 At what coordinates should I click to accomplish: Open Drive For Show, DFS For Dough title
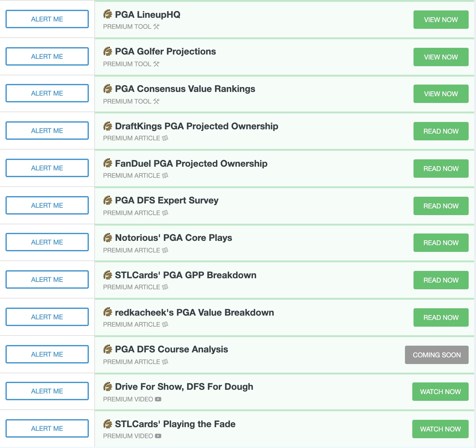coord(184,387)
